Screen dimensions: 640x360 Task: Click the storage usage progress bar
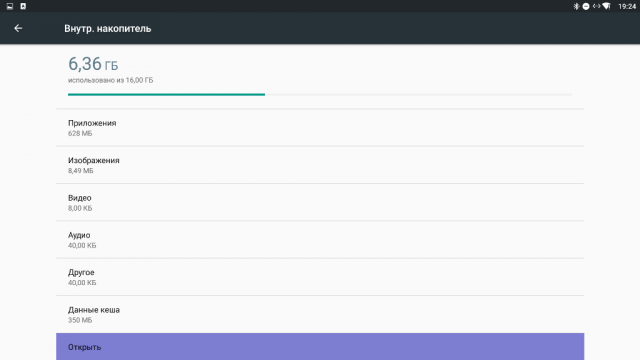(x=320, y=94)
